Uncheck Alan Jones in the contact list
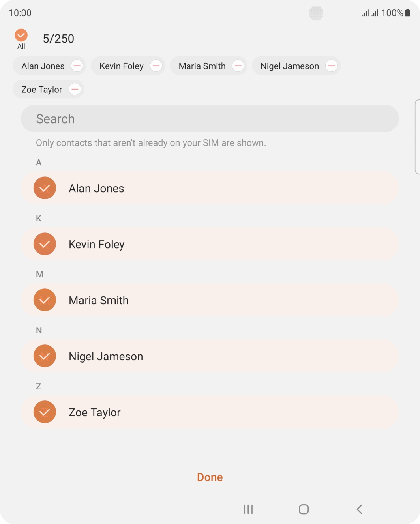 click(x=45, y=188)
